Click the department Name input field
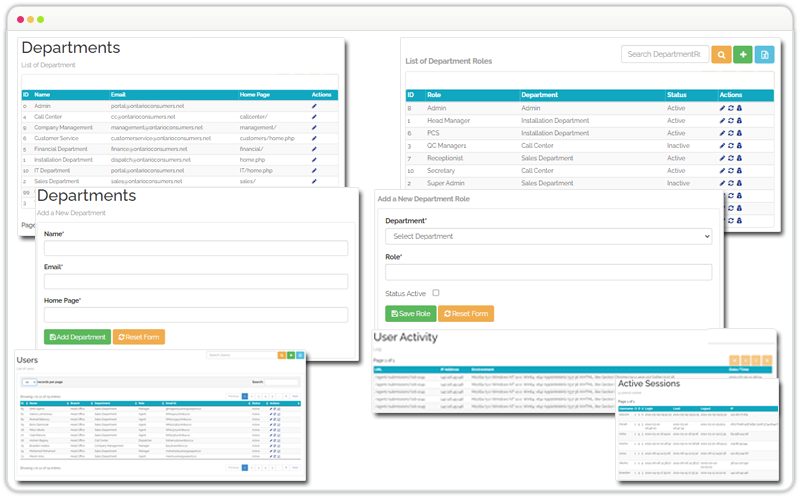The width and height of the screenshot is (800, 500). click(x=196, y=248)
